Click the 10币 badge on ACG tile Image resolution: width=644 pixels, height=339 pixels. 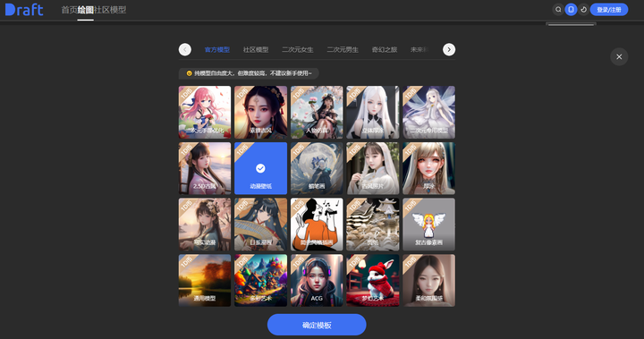point(299,262)
